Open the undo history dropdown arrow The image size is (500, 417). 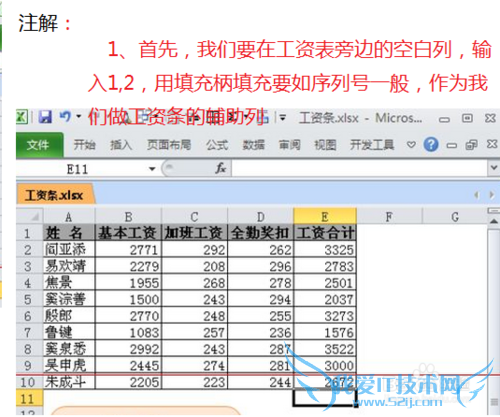[x=79, y=117]
